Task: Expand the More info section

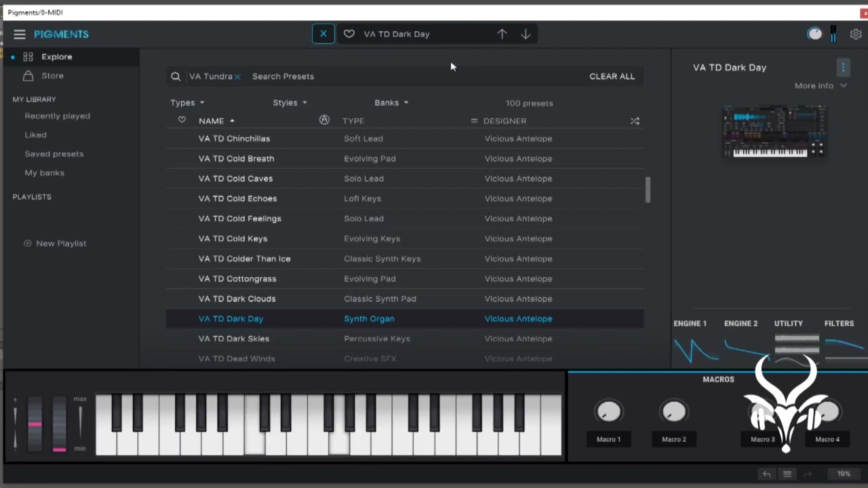Action: (821, 86)
